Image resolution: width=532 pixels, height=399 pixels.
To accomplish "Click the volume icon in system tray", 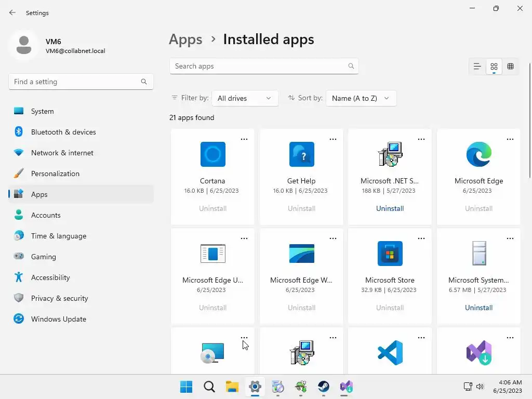I will pyautogui.click(x=480, y=386).
